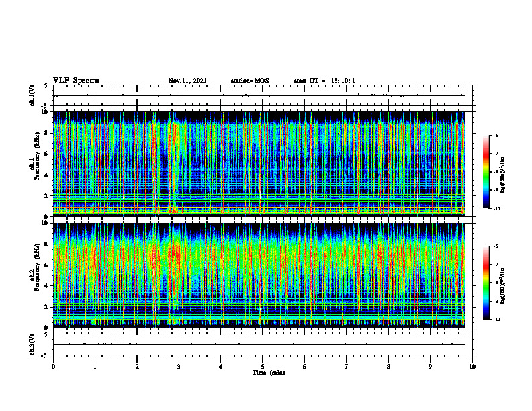Click the 'ch.1(V)' axis label
This screenshot has width=532, height=411.
(x=32, y=95)
